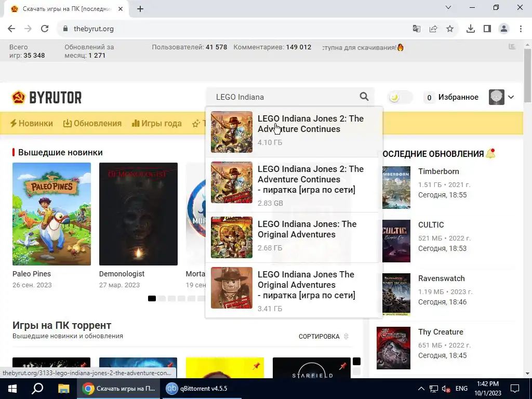Open Thy Creature in latest updates
The image size is (532, 399).
(x=441, y=332)
